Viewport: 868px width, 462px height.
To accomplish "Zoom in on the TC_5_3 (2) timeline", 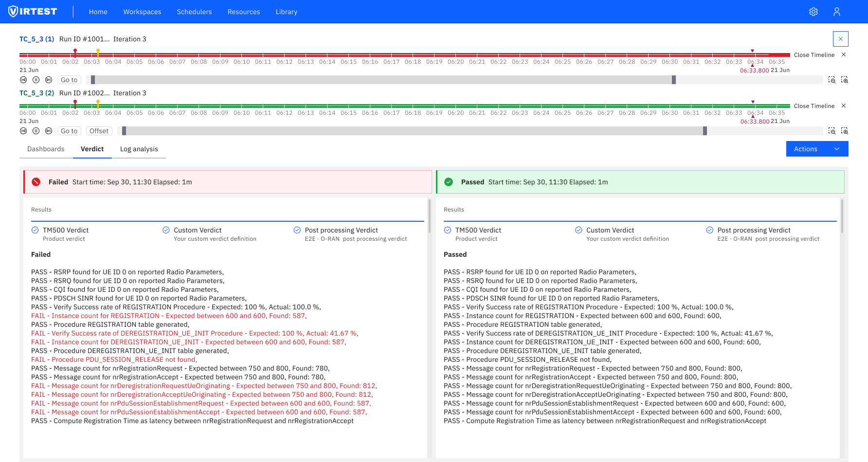I will pyautogui.click(x=845, y=130).
